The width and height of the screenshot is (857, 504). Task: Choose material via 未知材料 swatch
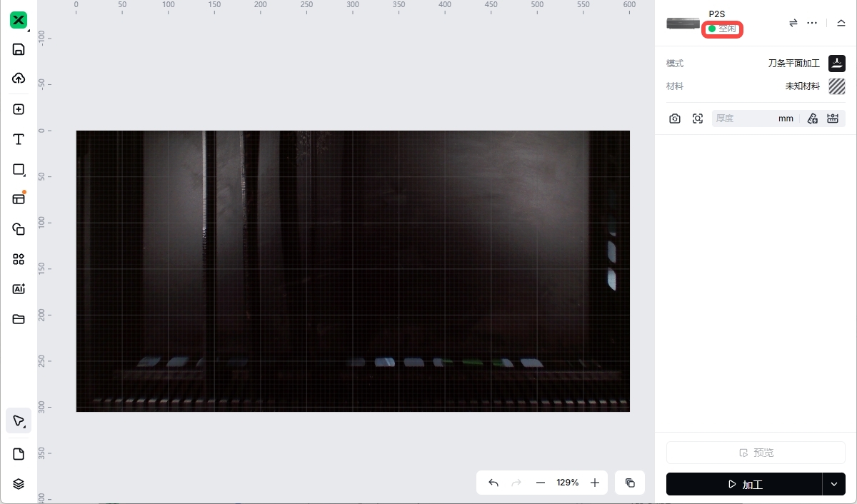[836, 86]
